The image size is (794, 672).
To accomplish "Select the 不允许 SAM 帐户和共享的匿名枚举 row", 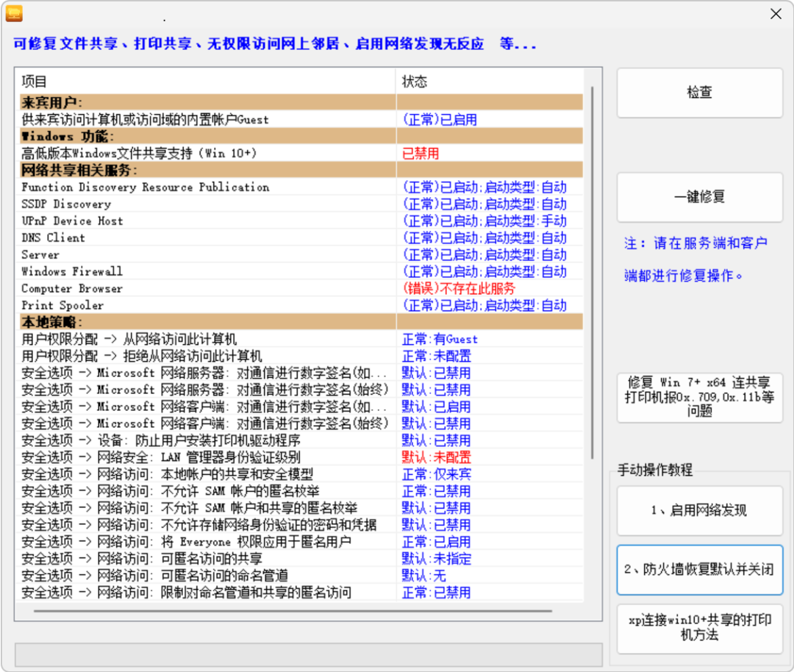I will coord(302,508).
